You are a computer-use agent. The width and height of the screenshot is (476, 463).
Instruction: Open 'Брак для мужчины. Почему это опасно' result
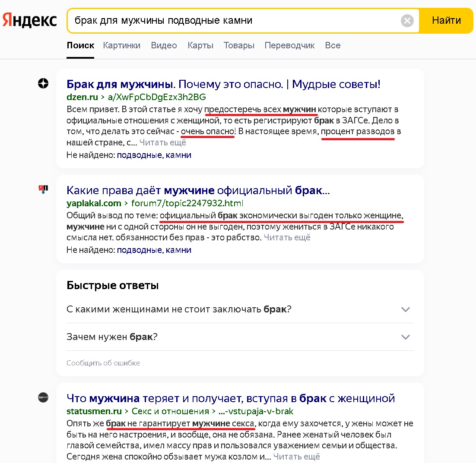coord(223,84)
